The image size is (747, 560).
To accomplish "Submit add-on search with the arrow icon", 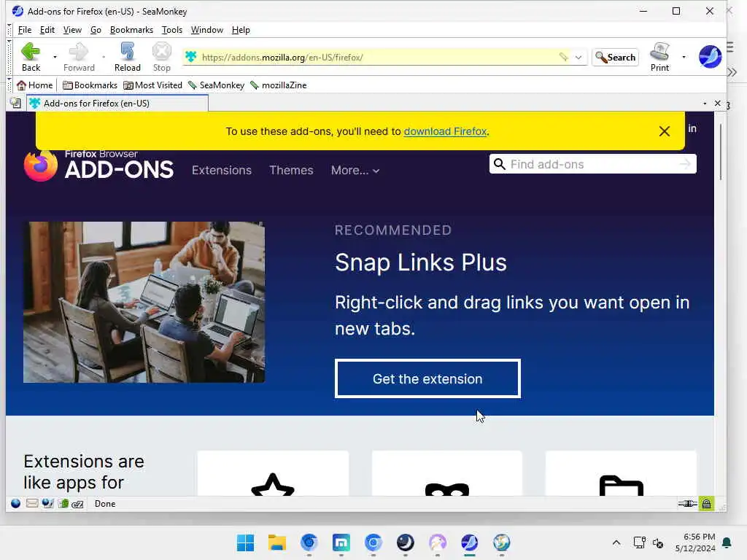I will tap(684, 164).
